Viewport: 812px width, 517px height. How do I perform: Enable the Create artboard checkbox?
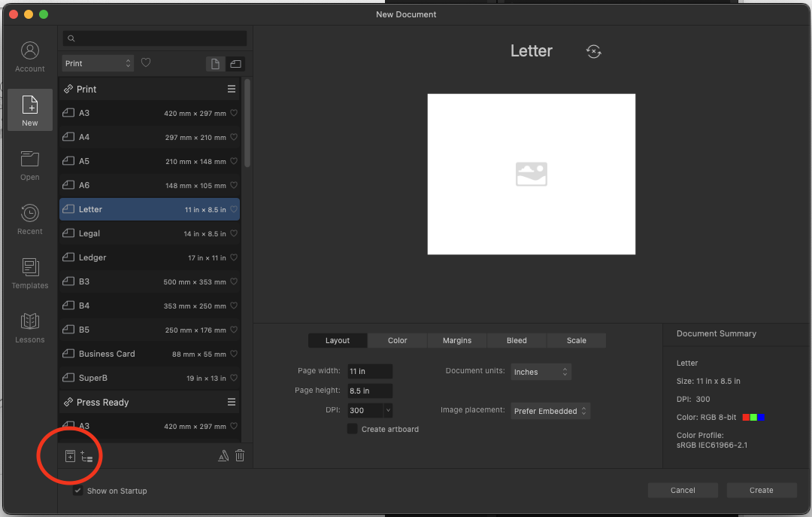352,429
